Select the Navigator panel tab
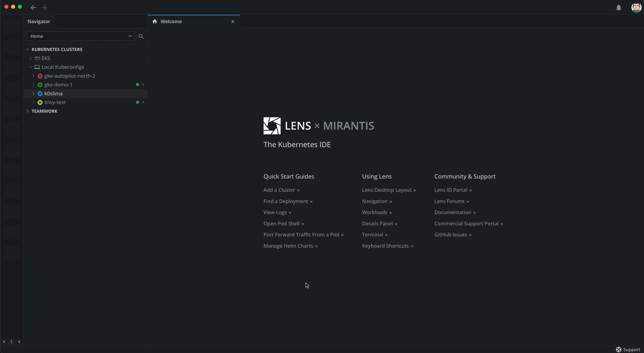The width and height of the screenshot is (644, 353). [x=39, y=22]
